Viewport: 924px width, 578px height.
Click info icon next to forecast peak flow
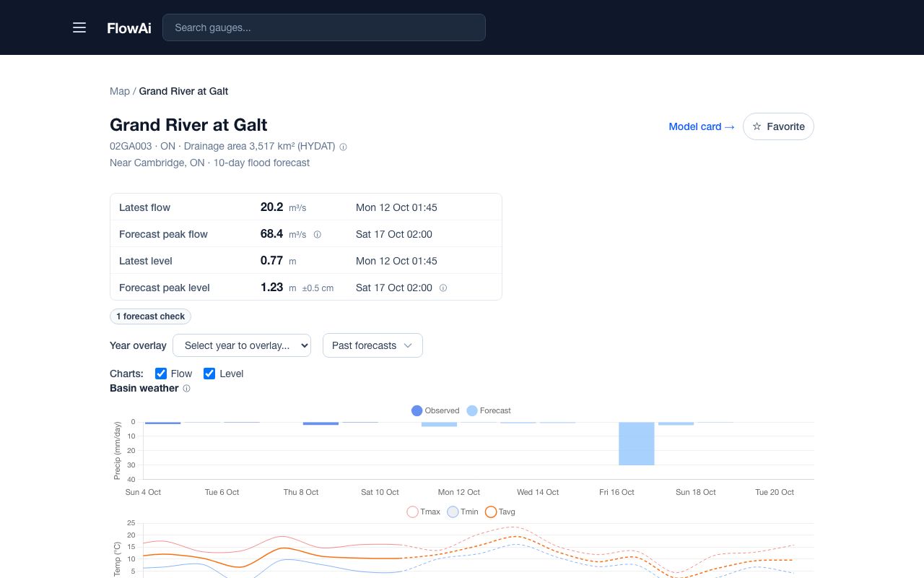[x=317, y=234]
